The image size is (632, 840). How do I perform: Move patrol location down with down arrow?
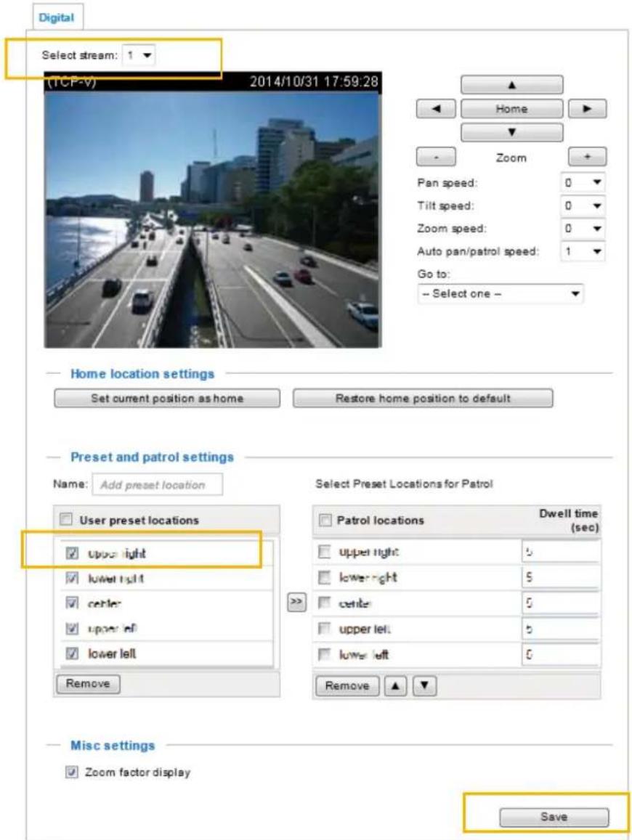tap(424, 685)
